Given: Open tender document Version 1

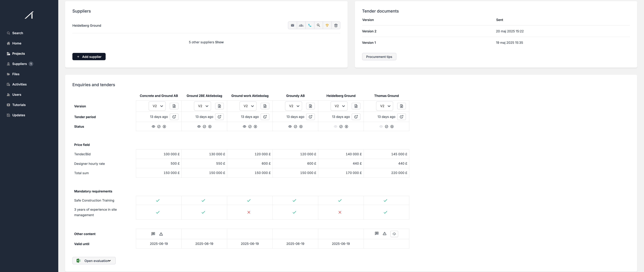Looking at the screenshot, I should point(369,43).
